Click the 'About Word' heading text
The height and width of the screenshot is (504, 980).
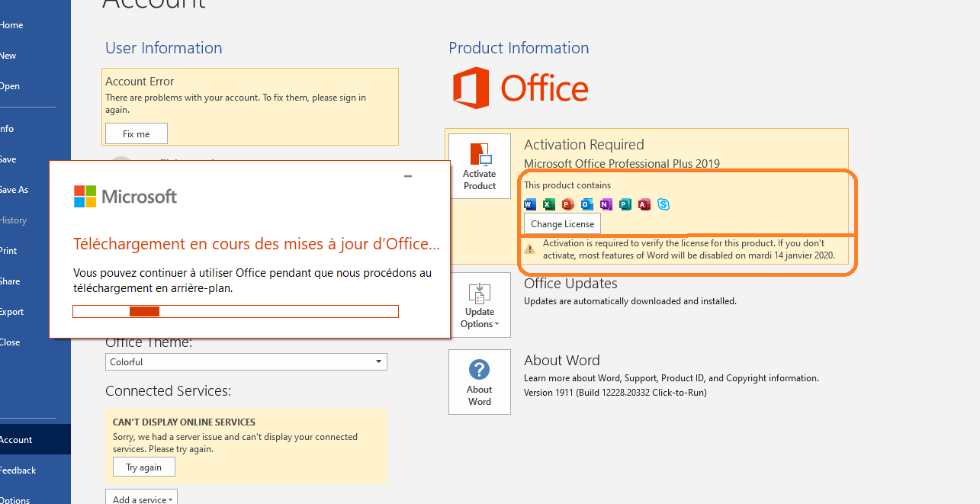(x=562, y=361)
